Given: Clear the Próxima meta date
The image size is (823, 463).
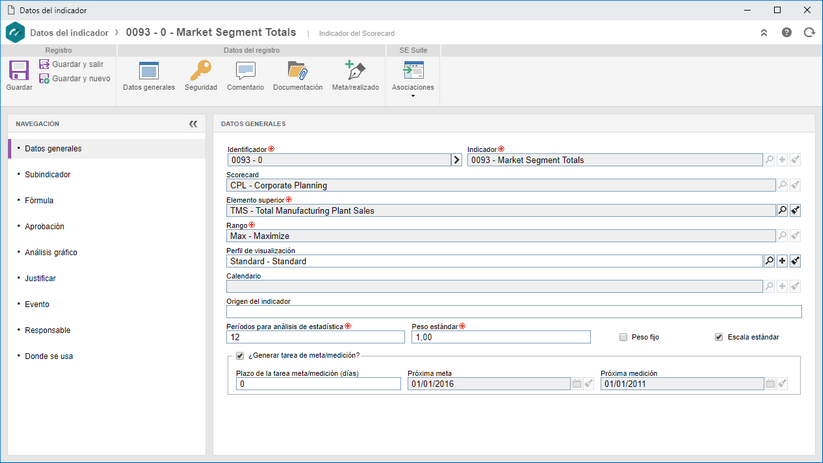Looking at the screenshot, I should [589, 384].
